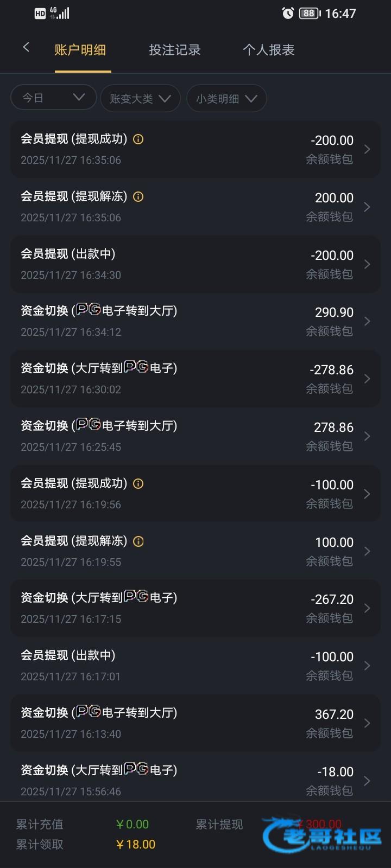Screen dimensions: 391x868
Task: Open 会员提现 出超中 -100.00 record
Action: coord(195,666)
